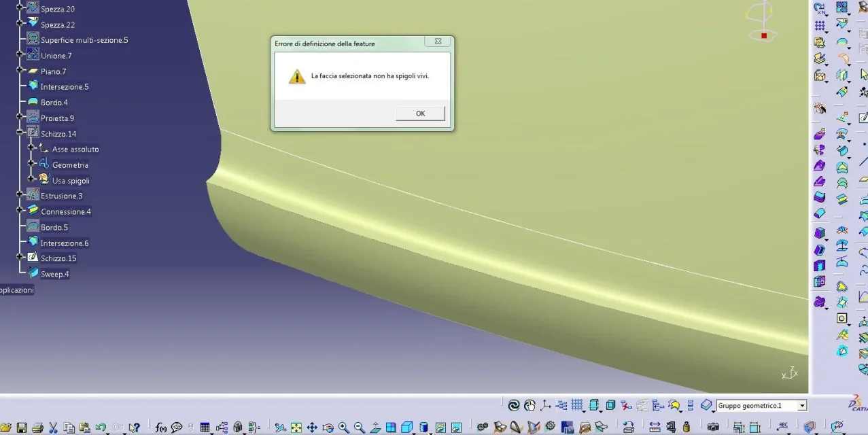Expand the Schizzo.15 tree node
This screenshot has width=868, height=435.
click(19, 258)
